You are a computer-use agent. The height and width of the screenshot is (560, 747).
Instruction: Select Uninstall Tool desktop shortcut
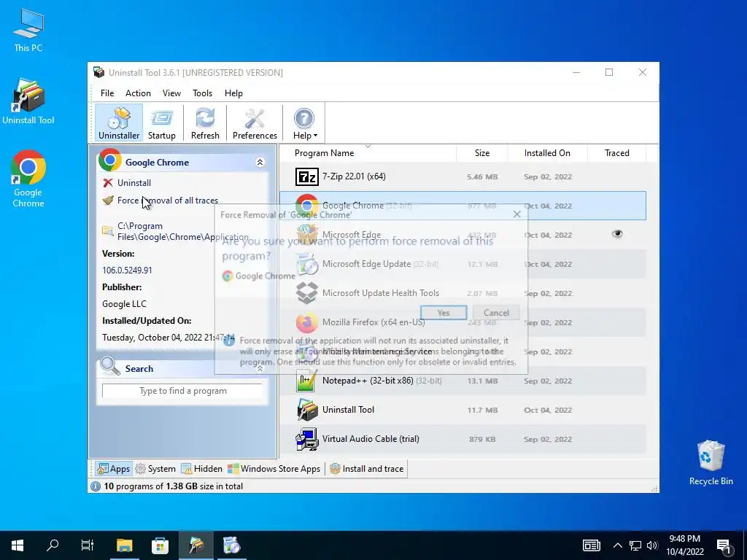[x=28, y=101]
